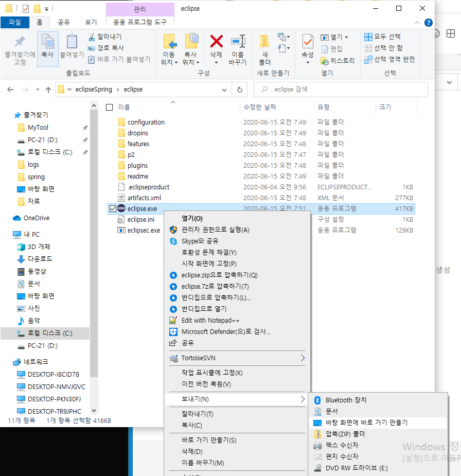
Task: Send to DVD RW Drive (E:)
Action: 378,468
